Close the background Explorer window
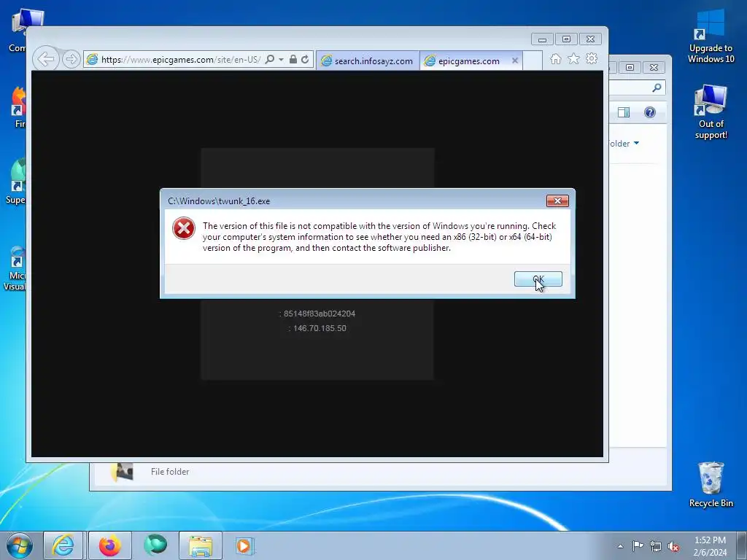 click(x=654, y=68)
